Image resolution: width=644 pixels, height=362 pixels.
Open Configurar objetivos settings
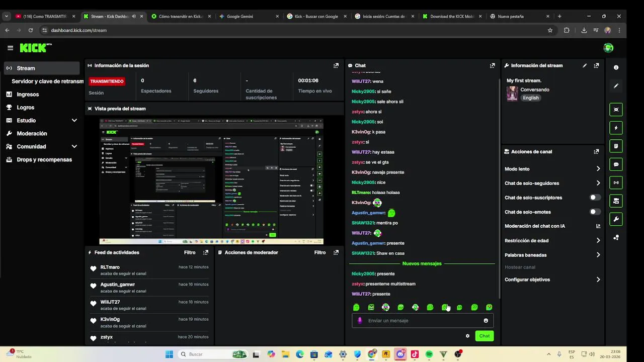pyautogui.click(x=552, y=280)
